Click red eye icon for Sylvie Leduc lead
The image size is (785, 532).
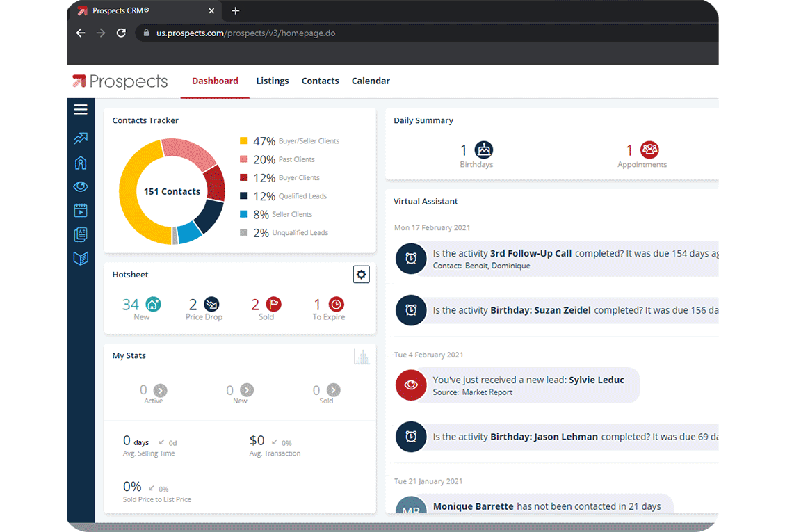tap(411, 385)
